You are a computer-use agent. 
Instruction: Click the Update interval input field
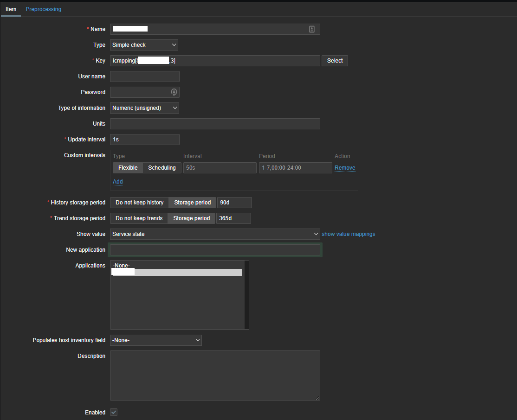coord(144,140)
